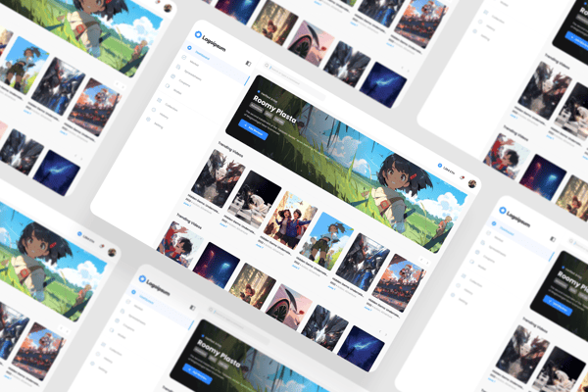Open the user avatar in the top-left dashboard
The image size is (588, 392).
[168, 8]
